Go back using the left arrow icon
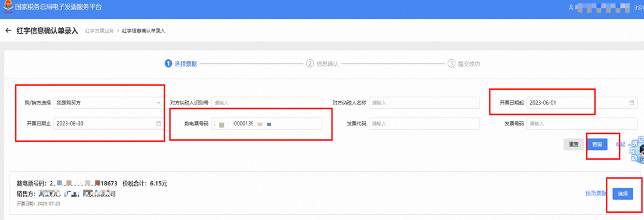The width and height of the screenshot is (644, 220). [8, 31]
